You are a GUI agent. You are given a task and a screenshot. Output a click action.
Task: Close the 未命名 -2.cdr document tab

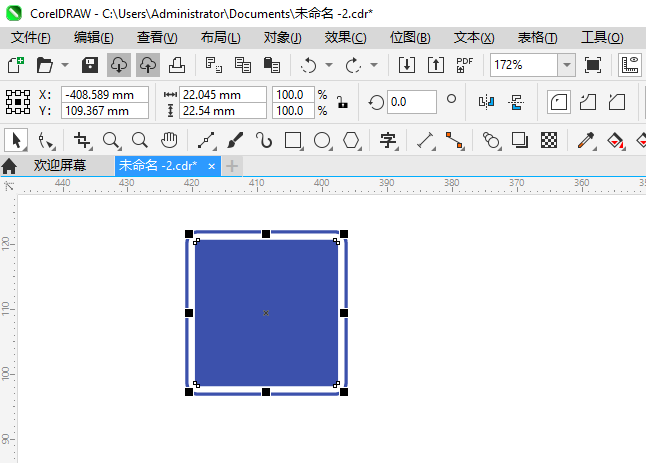click(211, 165)
